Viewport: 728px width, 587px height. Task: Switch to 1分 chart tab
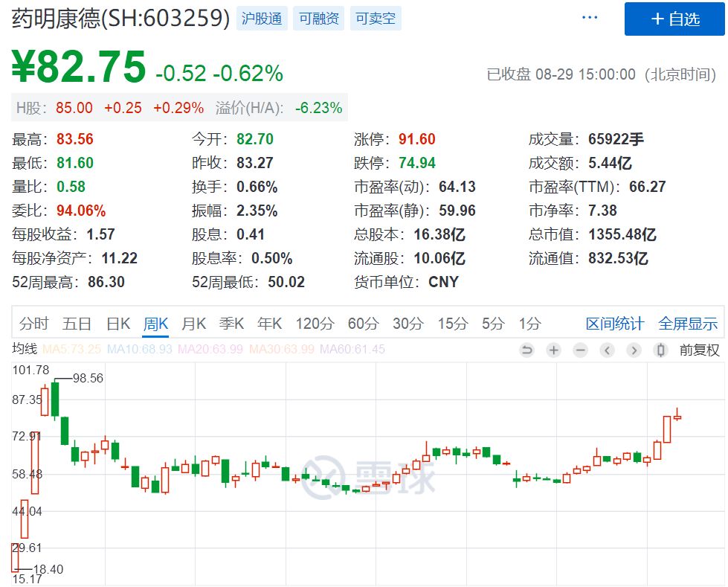point(529,323)
